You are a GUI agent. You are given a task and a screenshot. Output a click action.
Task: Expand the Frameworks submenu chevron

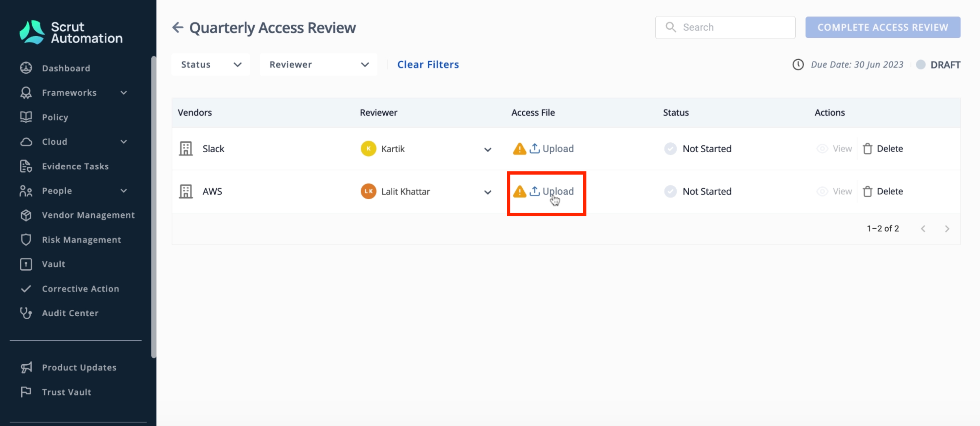point(124,93)
